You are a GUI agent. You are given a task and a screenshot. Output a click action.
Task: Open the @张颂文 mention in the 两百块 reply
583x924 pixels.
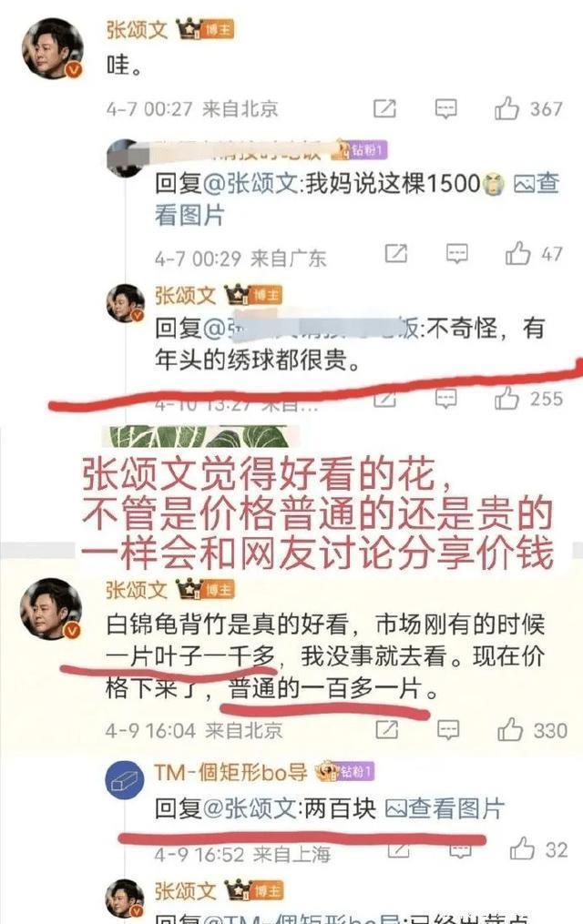coord(250,808)
